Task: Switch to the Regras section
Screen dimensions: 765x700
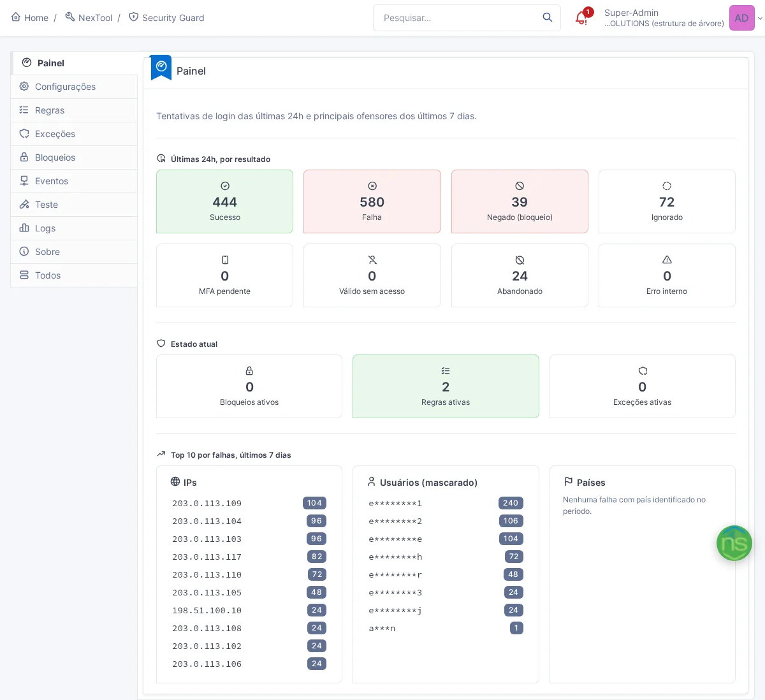Action: pos(74,110)
